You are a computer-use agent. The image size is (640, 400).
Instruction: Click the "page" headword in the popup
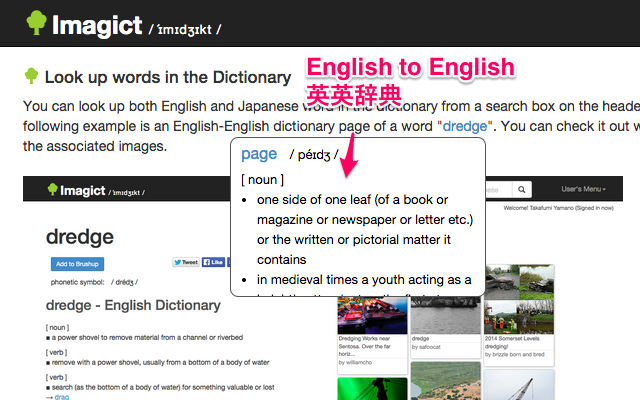[x=259, y=154]
